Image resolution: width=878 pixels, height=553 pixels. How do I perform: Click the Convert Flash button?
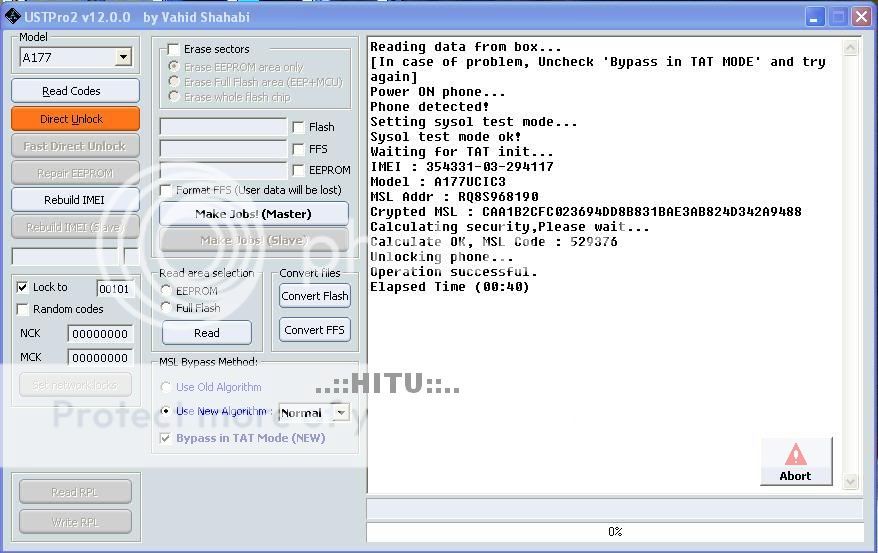coord(315,296)
